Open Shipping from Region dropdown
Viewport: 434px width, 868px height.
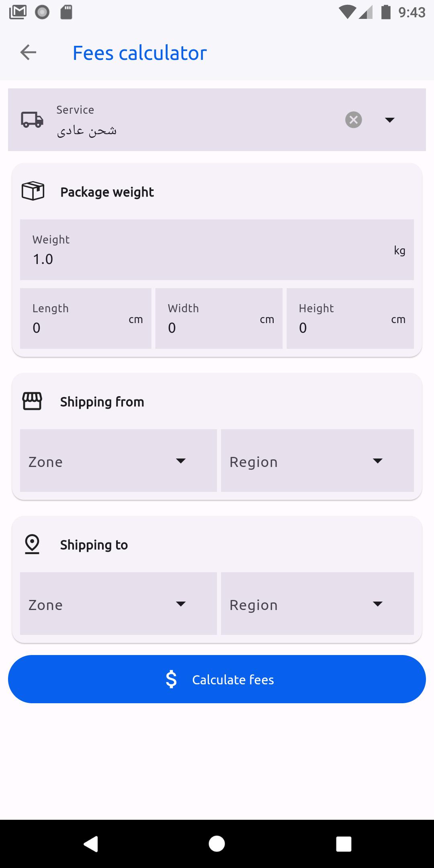317,461
